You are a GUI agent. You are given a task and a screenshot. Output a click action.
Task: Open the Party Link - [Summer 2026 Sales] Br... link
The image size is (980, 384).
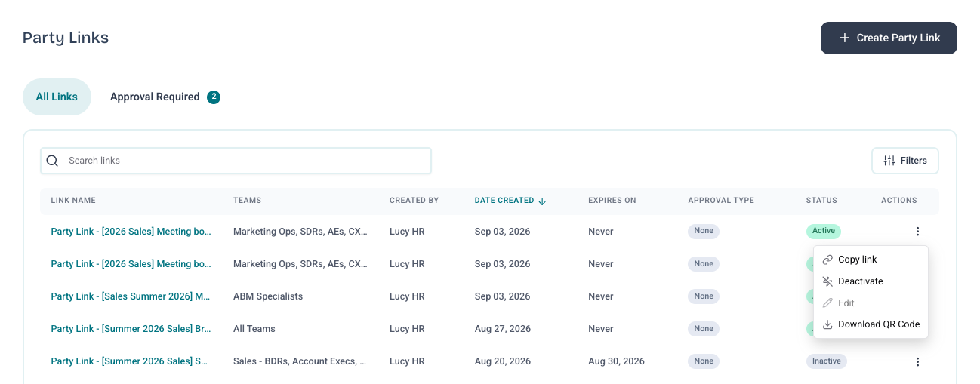click(131, 329)
